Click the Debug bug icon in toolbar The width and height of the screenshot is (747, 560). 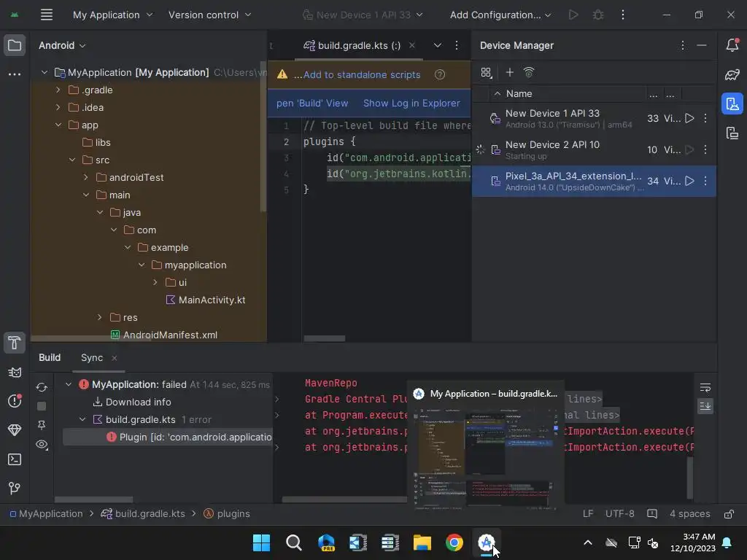pos(598,15)
